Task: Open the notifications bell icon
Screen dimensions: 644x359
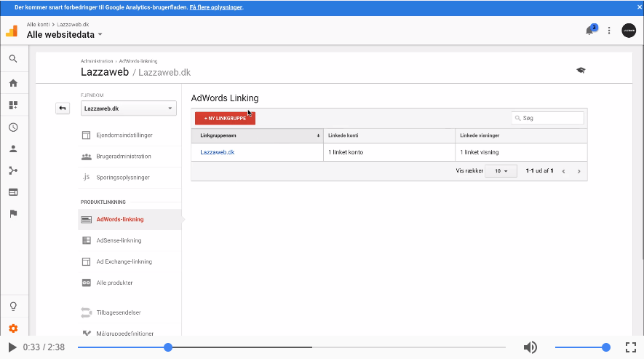Action: [x=589, y=31]
